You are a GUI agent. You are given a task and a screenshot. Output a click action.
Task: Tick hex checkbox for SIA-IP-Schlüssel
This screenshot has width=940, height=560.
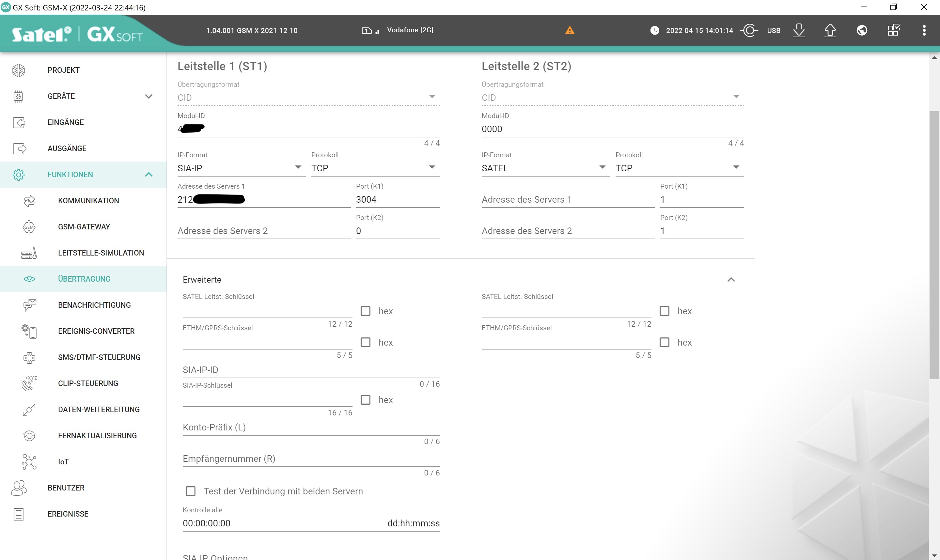click(365, 400)
